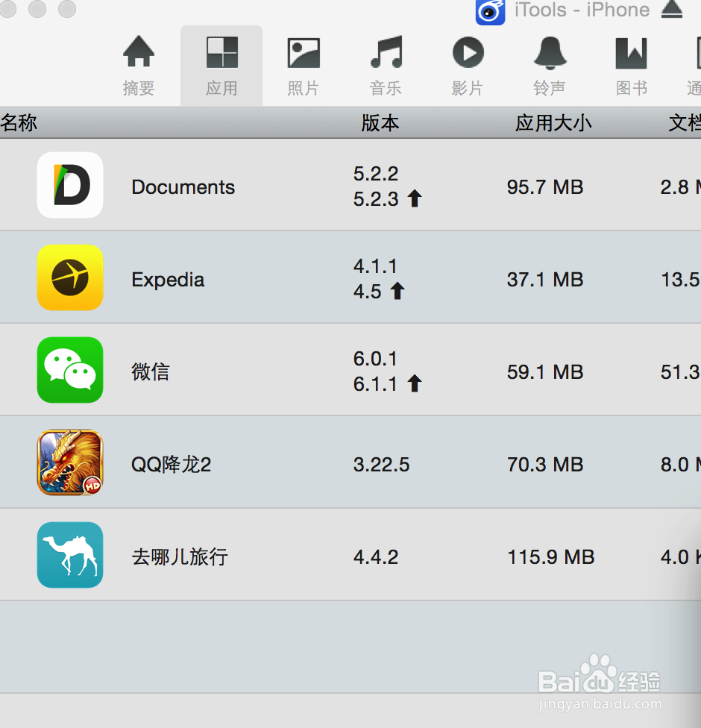Click the Documents app icon
This screenshot has height=728, width=701.
(70, 185)
